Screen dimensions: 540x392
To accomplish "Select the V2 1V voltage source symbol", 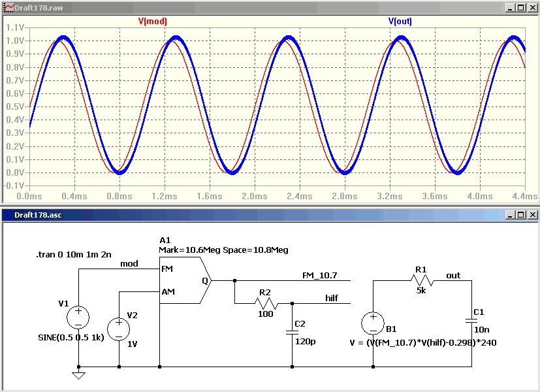I will [119, 329].
